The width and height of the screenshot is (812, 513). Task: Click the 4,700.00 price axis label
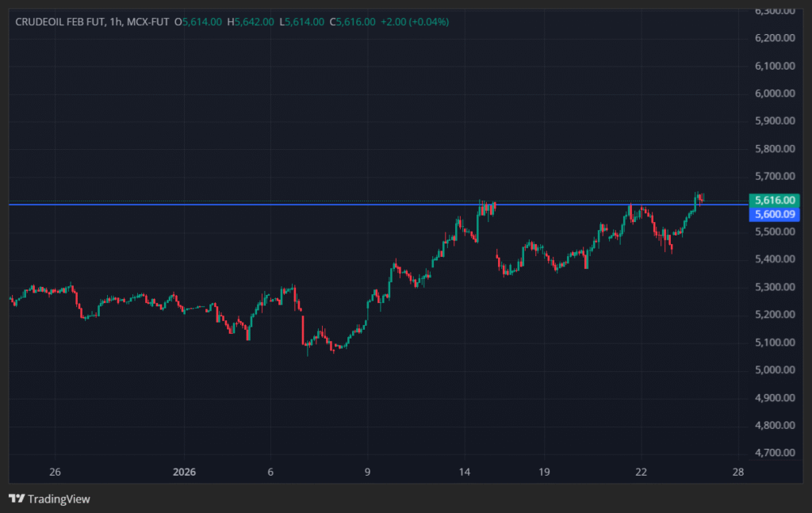tap(775, 453)
